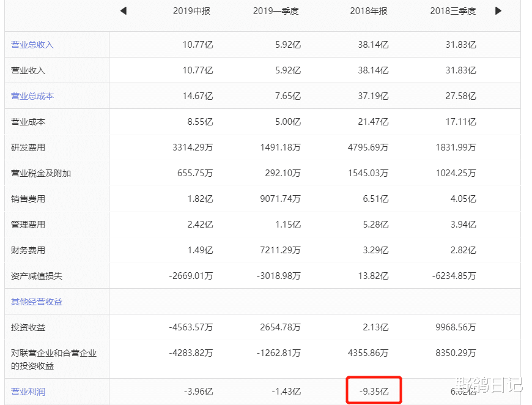Click the 对联营企业和合营企业的投资收益 row label
532x405 pixels.
pos(54,359)
